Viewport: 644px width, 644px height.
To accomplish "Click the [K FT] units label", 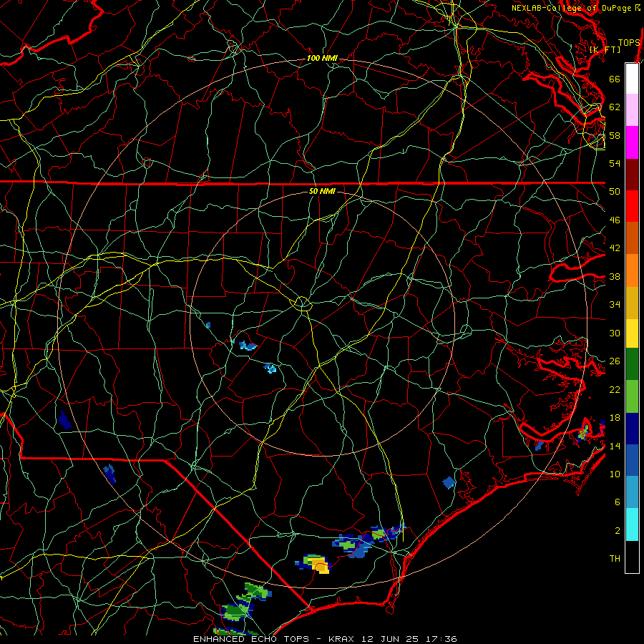I will pyautogui.click(x=605, y=49).
